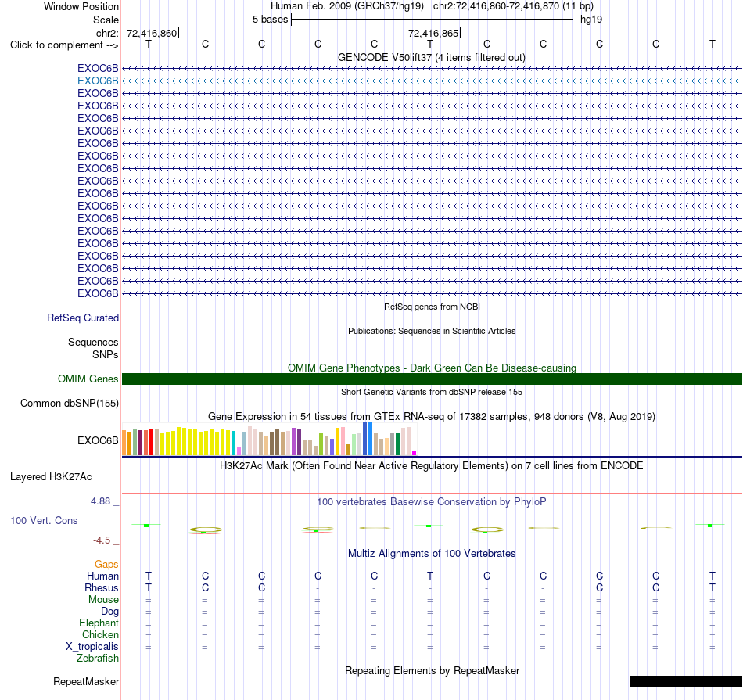This screenshot has width=743, height=700.
Task: Select the 'Elephant' alignment row label
Action: pyautogui.click(x=99, y=623)
